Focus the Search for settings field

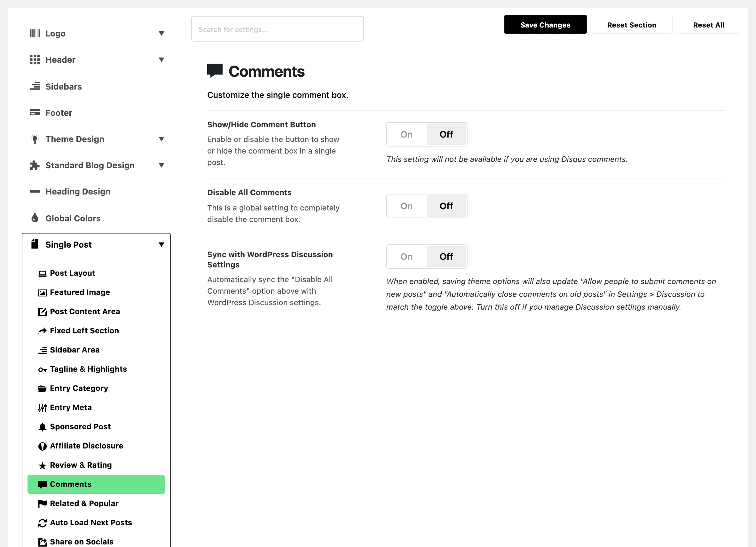coord(277,29)
